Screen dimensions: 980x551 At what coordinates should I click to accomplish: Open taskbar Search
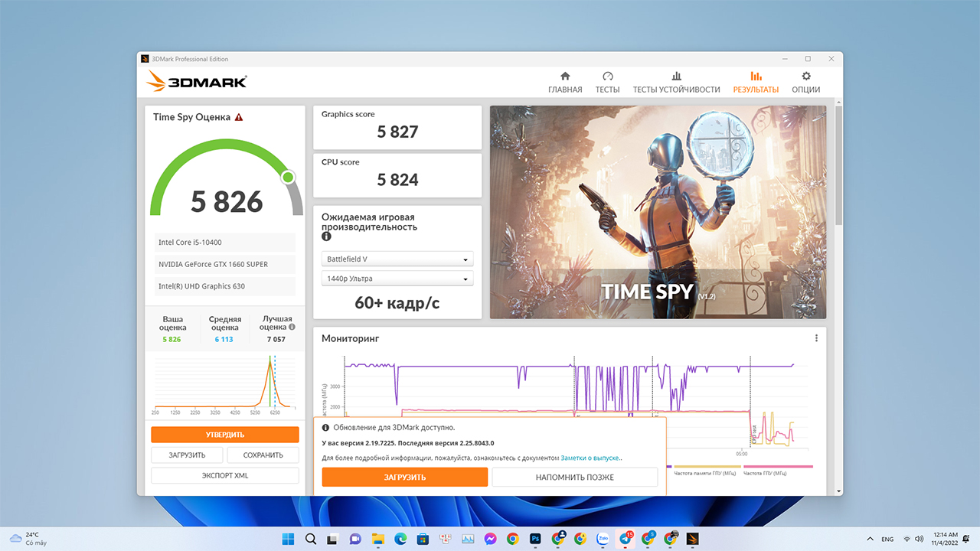(311, 539)
